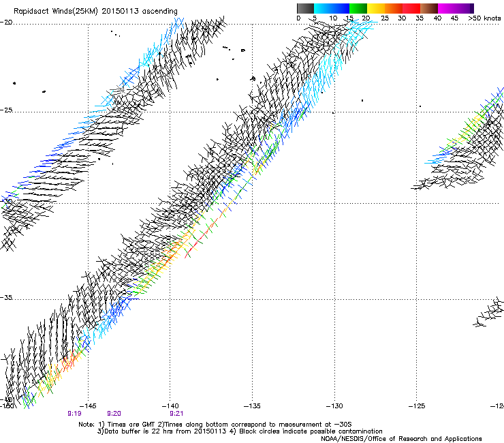Click the green 15-20 knots legend swatch
Viewport: 504px width, 443px height.
(358, 8)
